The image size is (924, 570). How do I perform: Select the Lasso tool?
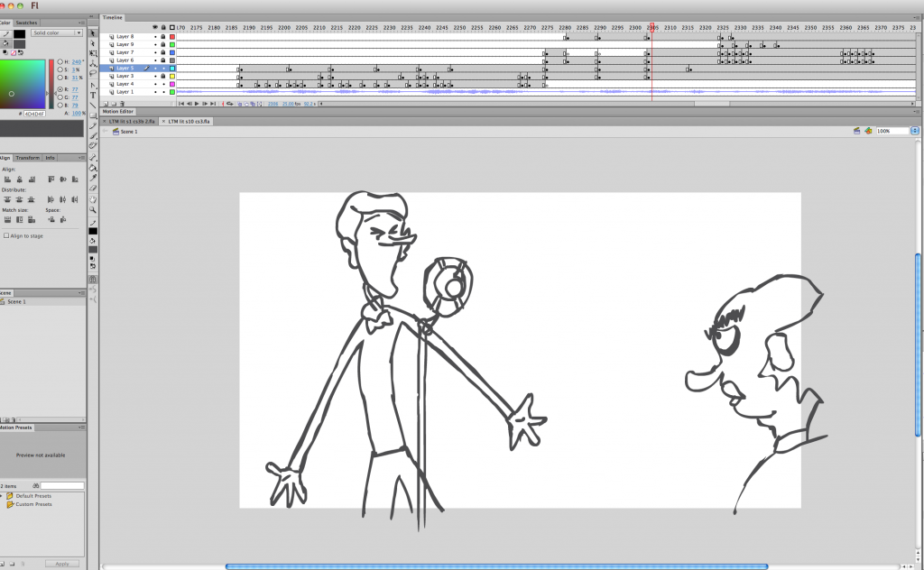(94, 74)
